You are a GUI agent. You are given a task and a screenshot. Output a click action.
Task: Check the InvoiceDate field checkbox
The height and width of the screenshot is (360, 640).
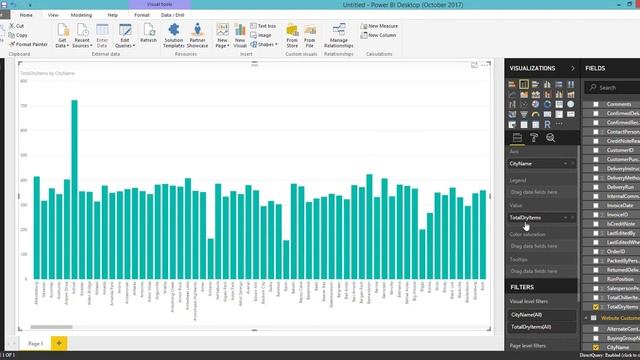[596, 205]
